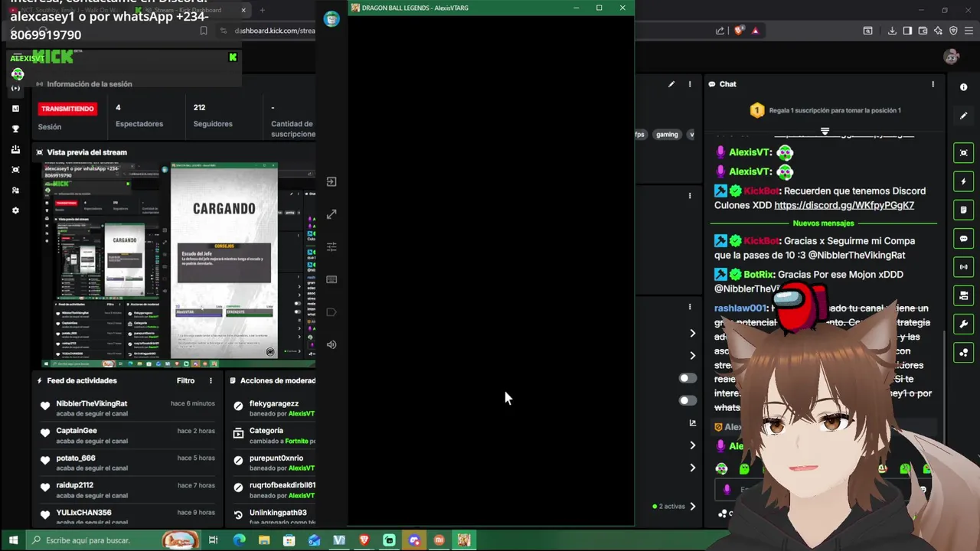Click BotRix username in chat

759,274
